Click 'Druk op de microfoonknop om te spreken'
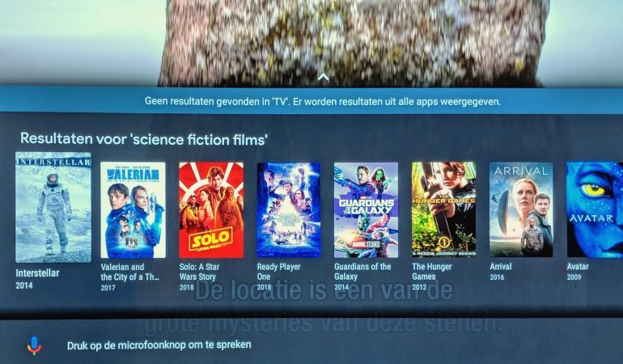623x364 pixels. tap(159, 345)
